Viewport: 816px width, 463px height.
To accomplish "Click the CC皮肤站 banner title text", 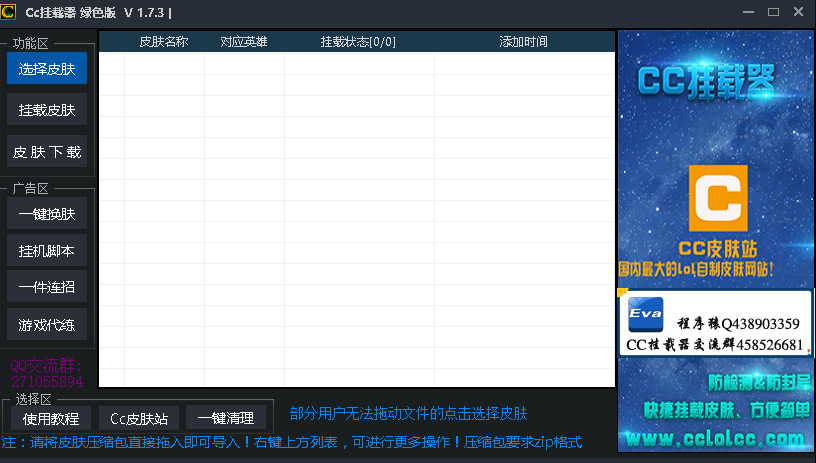I will pyautogui.click(x=718, y=249).
